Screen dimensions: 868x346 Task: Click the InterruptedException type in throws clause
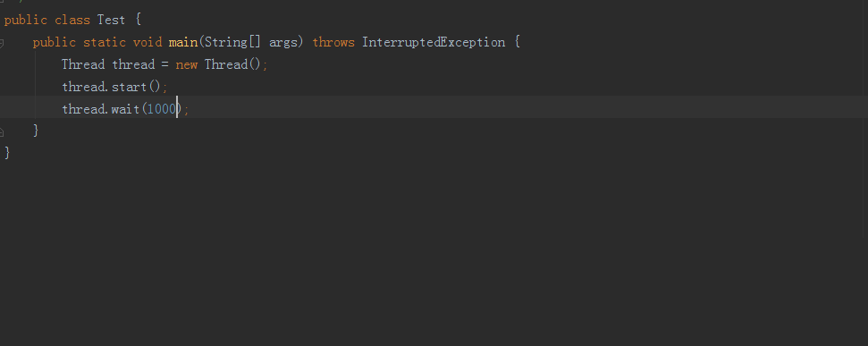point(434,43)
